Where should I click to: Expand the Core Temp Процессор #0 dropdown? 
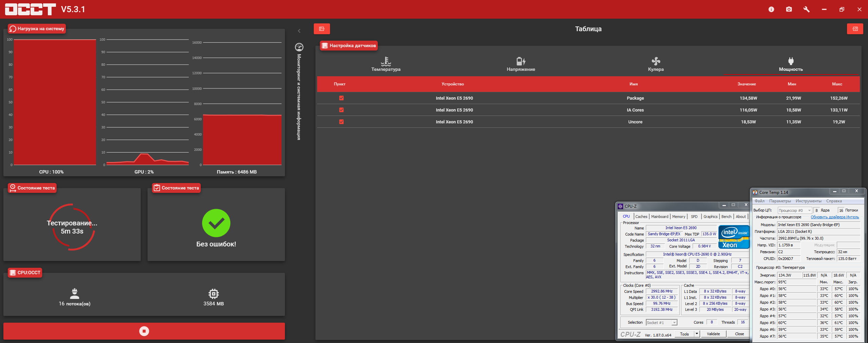[x=795, y=210]
